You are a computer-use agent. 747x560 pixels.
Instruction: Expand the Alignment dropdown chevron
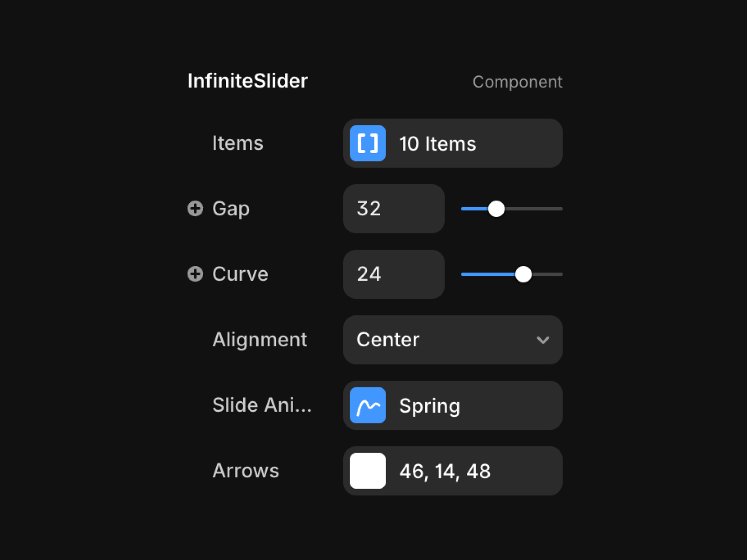543,340
